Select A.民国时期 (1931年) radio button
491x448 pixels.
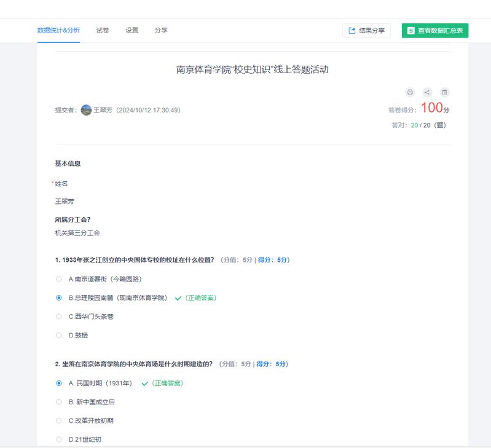(58, 383)
